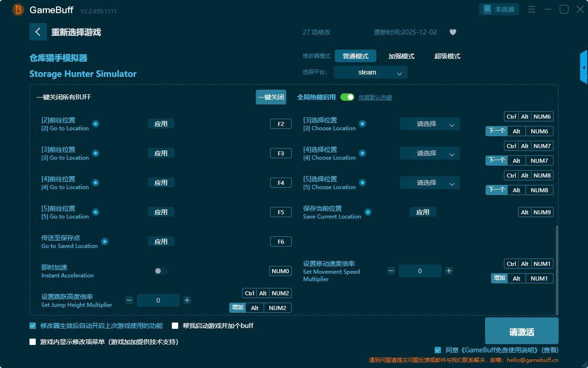
Task: Open the steam platform dropdown
Action: click(370, 72)
